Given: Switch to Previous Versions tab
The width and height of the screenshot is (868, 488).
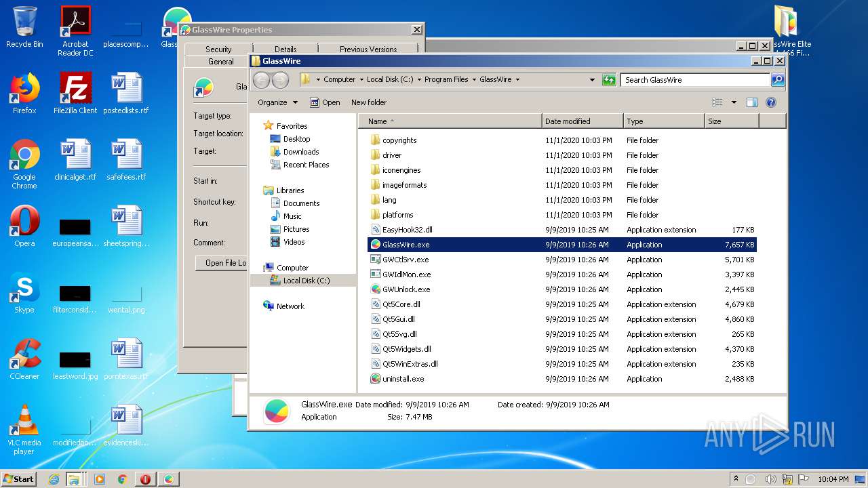Looking at the screenshot, I should point(368,49).
